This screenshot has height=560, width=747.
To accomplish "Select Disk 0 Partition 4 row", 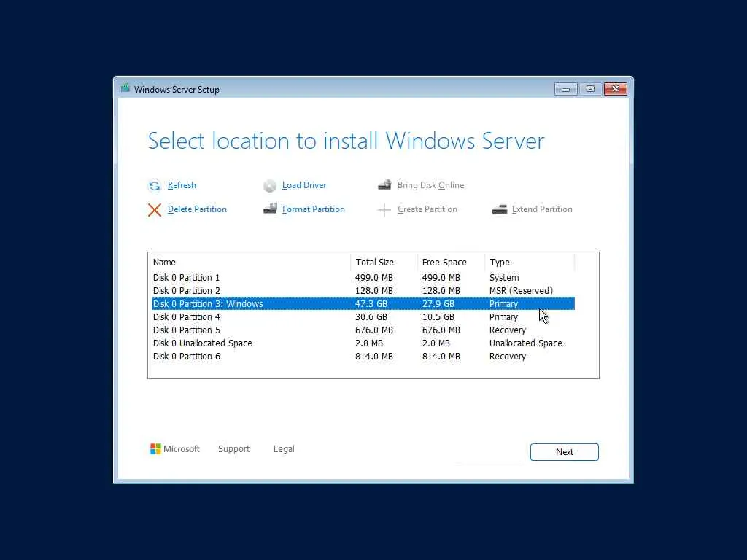I will (363, 316).
